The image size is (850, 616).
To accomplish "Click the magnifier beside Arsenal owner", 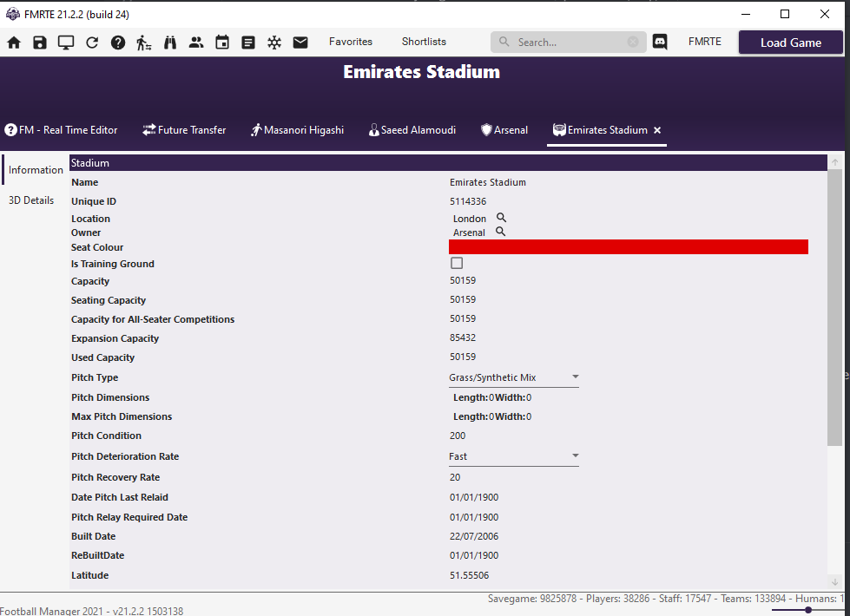I will coord(501,233).
